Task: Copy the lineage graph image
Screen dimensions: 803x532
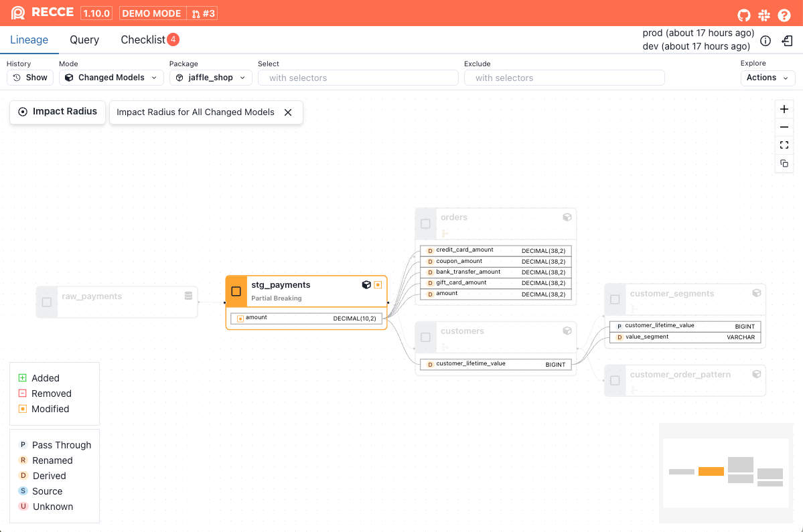Action: (784, 163)
